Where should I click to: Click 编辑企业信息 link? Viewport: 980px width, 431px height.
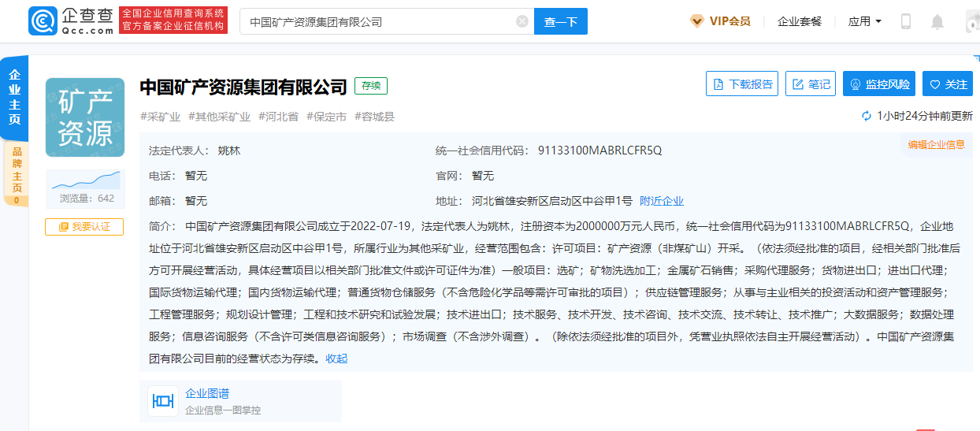937,144
